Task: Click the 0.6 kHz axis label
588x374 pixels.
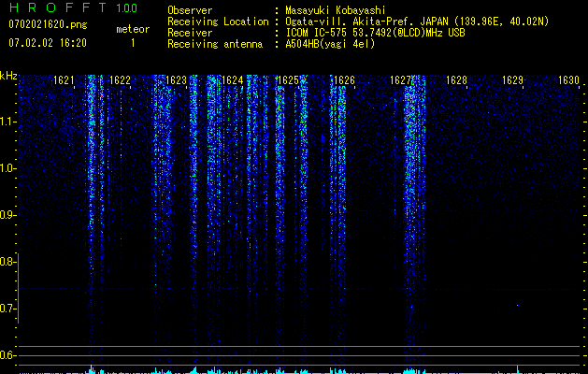Action: 7,355
